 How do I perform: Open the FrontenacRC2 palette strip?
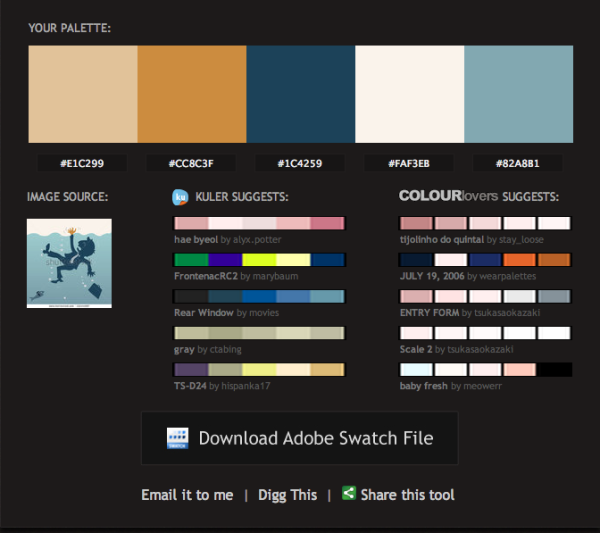(x=259, y=260)
